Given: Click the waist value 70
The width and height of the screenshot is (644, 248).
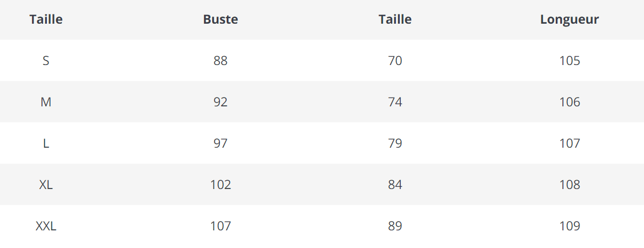Looking at the screenshot, I should pyautogui.click(x=395, y=61).
